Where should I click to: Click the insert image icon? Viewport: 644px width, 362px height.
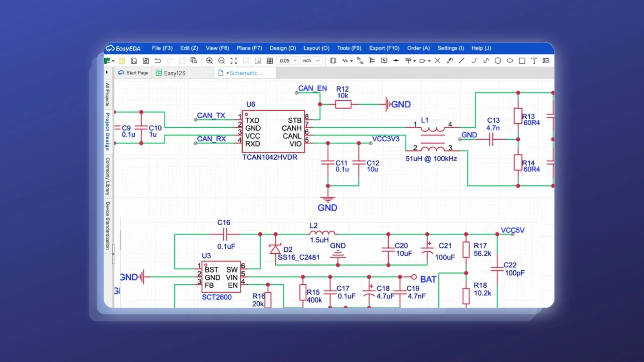point(546,61)
